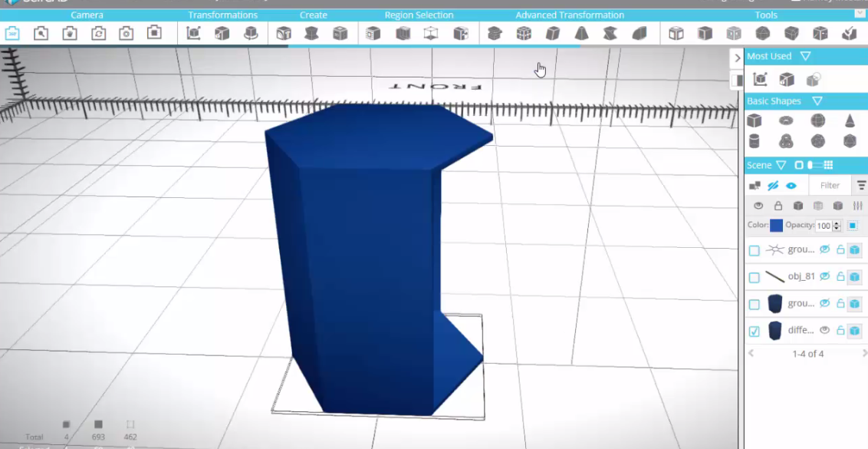Click the faded third Tools cube icon
Image resolution: width=868 pixels, height=449 pixels.
(734, 33)
